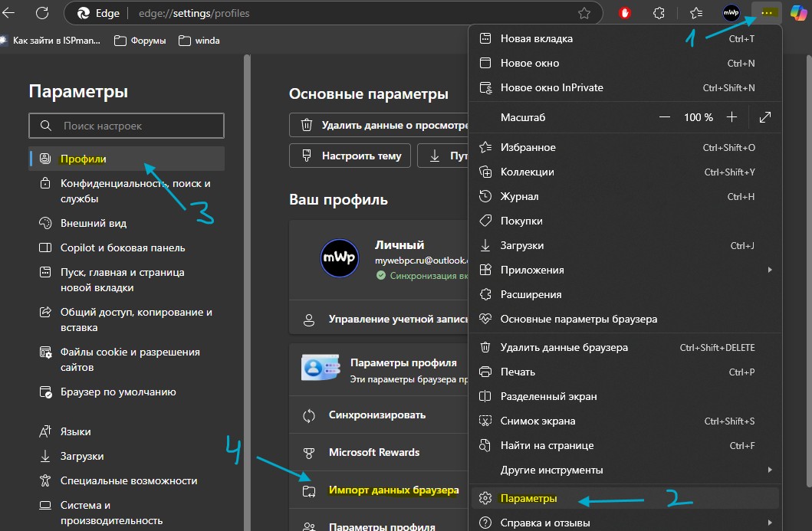Screen dimensions: 812x531
Task: Select Печать from the menu
Action: coord(625,372)
